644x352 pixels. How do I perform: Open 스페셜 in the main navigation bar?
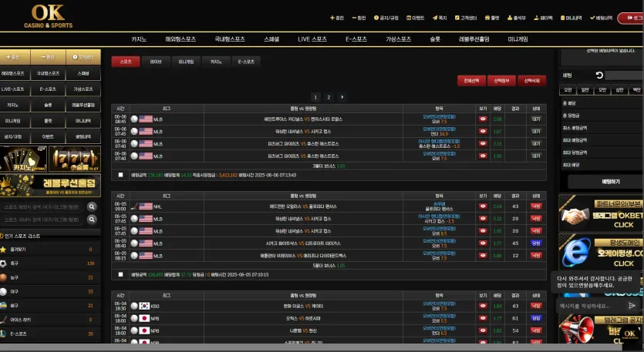pos(271,39)
